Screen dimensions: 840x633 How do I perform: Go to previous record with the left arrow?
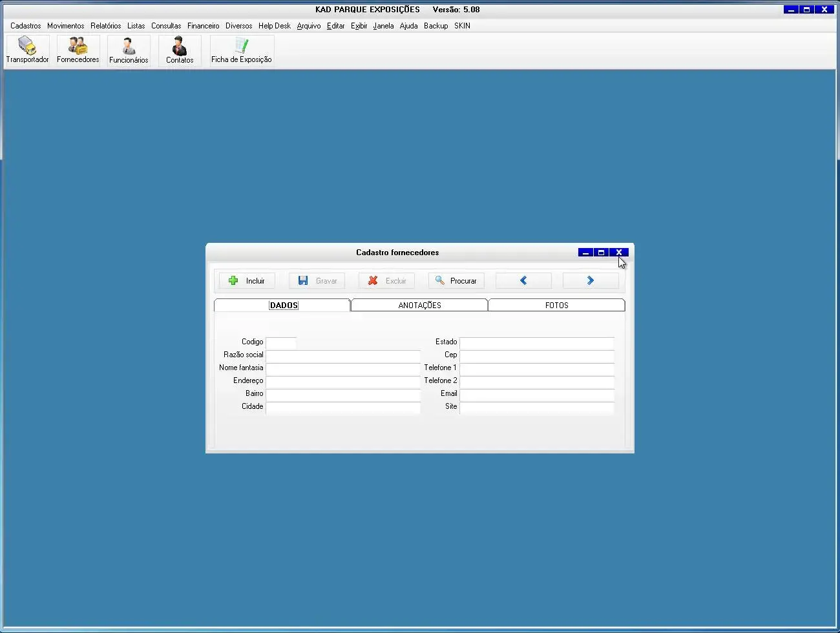pyautogui.click(x=523, y=281)
